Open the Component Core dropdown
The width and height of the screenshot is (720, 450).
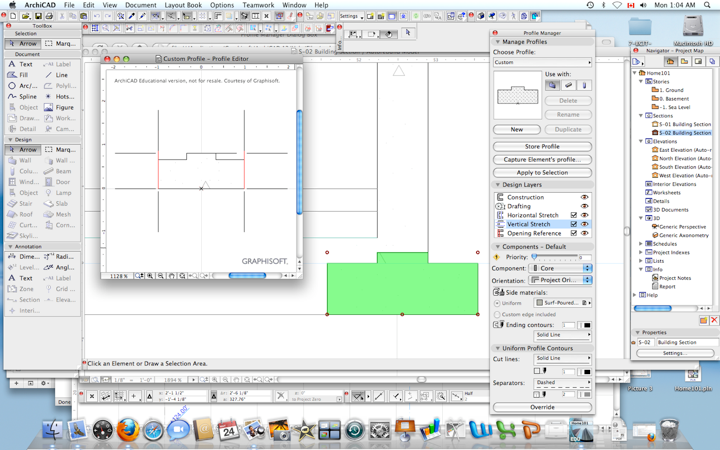tap(560, 268)
